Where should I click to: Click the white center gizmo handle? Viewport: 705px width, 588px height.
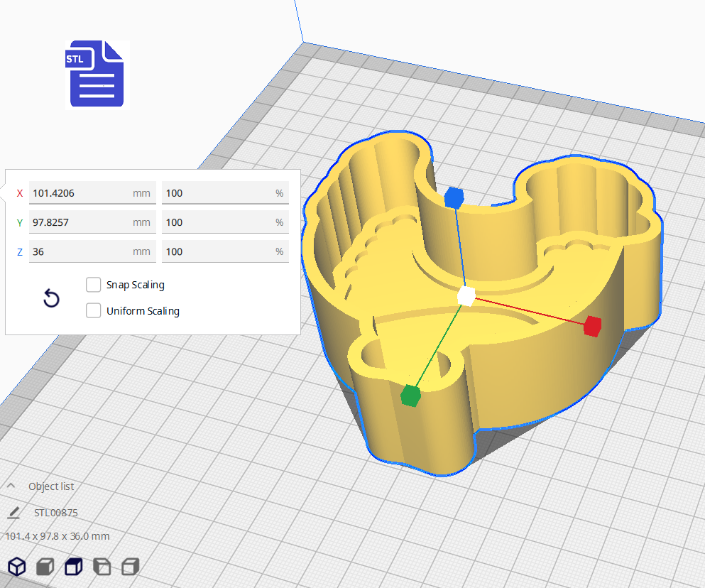coord(465,297)
